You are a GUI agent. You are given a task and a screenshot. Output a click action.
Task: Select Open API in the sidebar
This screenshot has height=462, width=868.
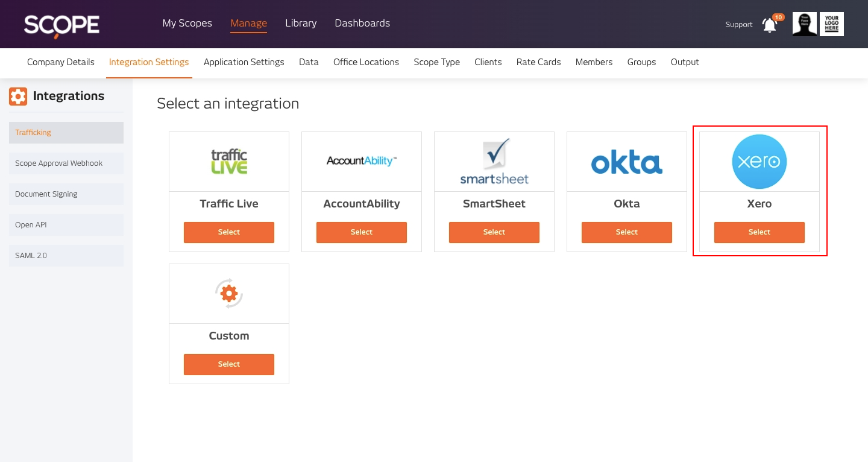coord(66,225)
